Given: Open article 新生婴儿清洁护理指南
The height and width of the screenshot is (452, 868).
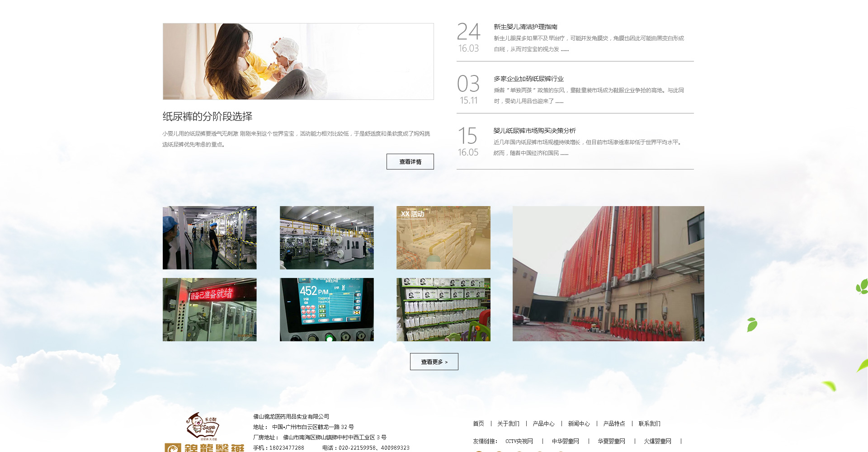Looking at the screenshot, I should click(525, 27).
